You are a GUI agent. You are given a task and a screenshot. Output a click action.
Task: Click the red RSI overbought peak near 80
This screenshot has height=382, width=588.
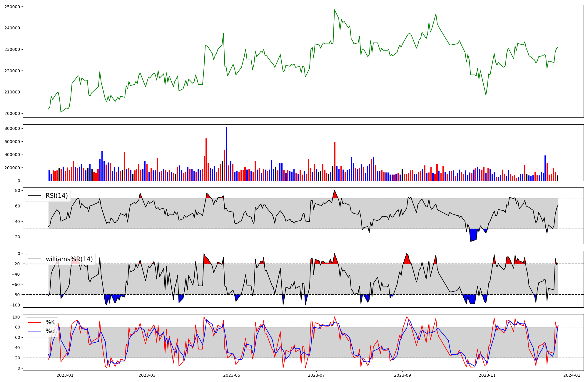pyautogui.click(x=335, y=195)
